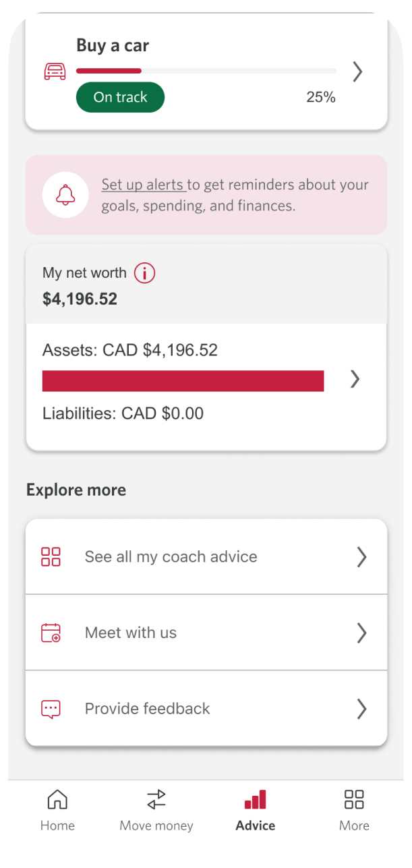The width and height of the screenshot is (412, 868).
Task: Open Meet with us chevron arrow
Action: (362, 633)
